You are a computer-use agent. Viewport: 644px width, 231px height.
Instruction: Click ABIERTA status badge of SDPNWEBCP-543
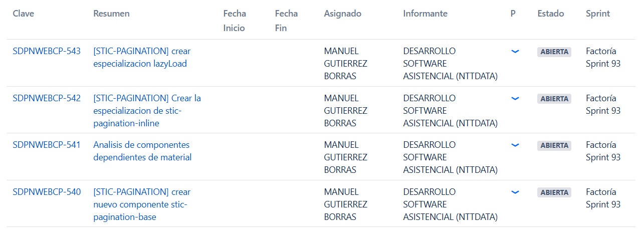tap(554, 52)
